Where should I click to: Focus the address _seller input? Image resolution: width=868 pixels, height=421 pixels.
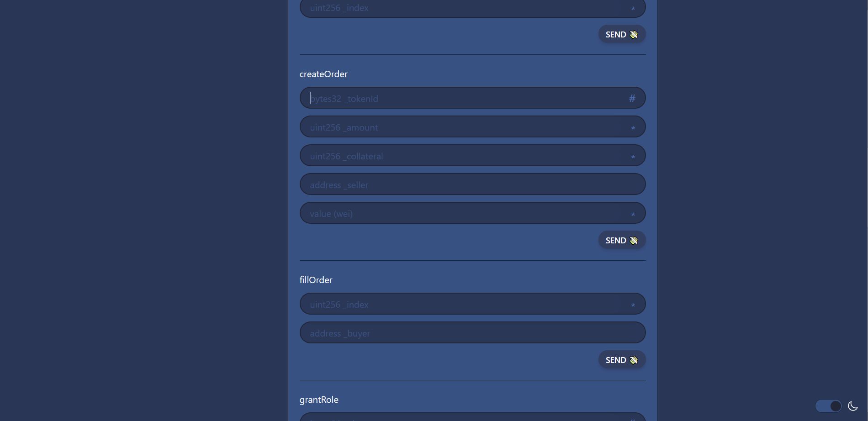click(x=472, y=184)
